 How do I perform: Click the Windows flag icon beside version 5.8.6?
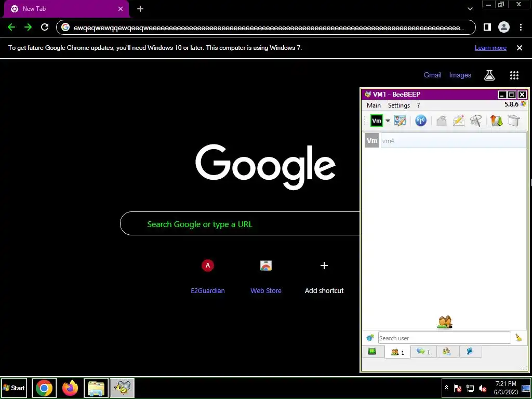pos(524,104)
